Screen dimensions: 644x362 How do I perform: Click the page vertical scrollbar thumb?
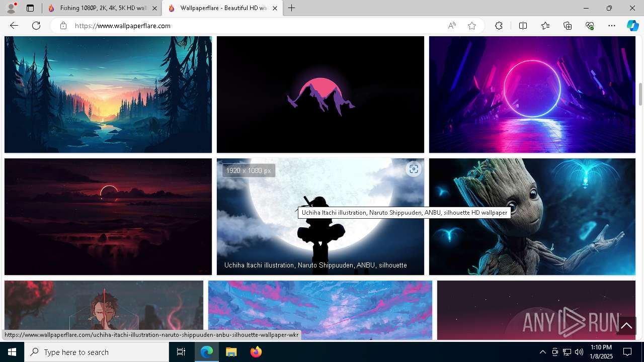[640, 94]
